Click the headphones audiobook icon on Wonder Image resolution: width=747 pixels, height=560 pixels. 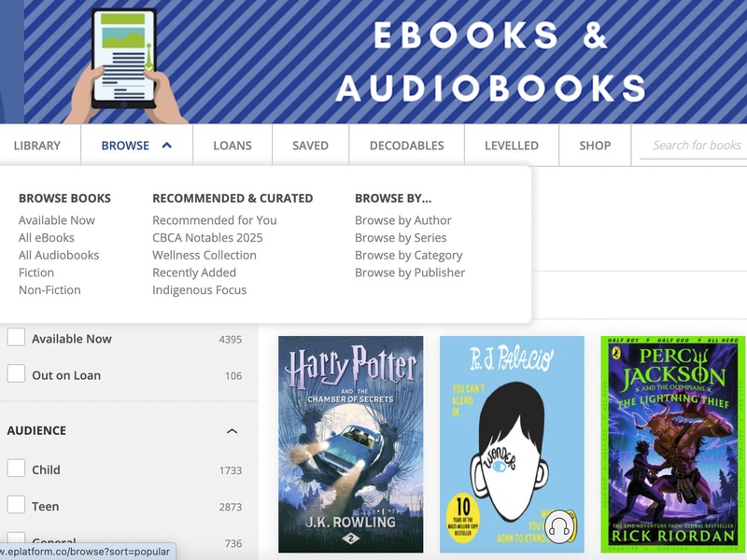[x=559, y=527]
